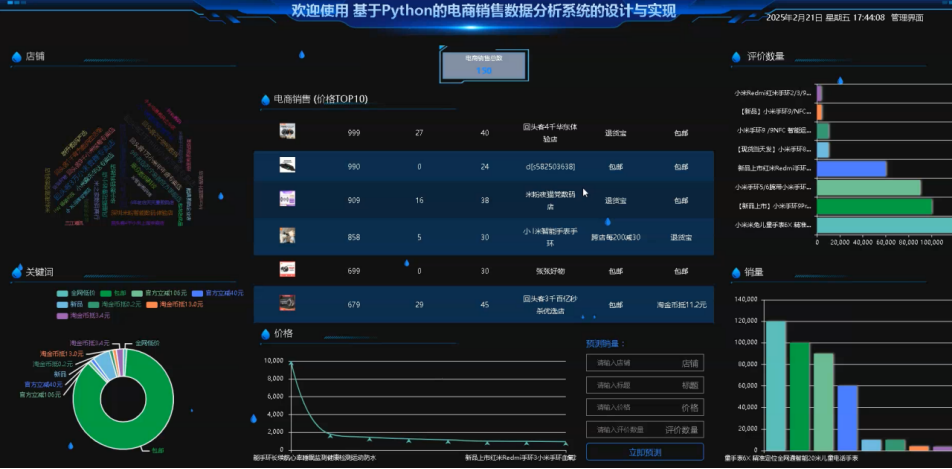Image resolution: width=952 pixels, height=469 pixels.
Task: Click the purple bar for 小米Redmi红米手环2/3/9
Action: click(x=820, y=93)
